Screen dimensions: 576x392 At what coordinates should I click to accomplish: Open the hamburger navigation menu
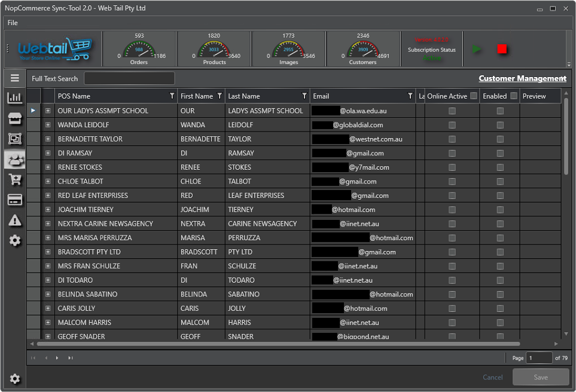15,78
